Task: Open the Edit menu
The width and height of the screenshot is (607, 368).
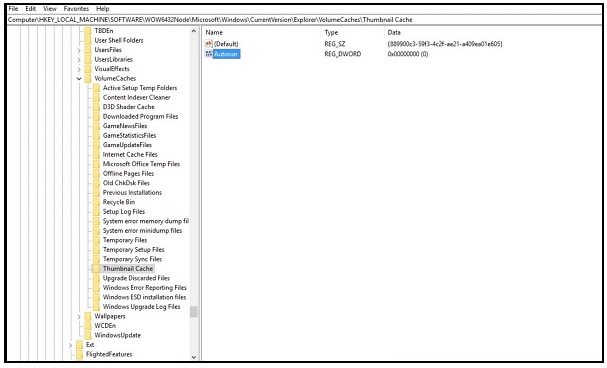Action: click(31, 9)
